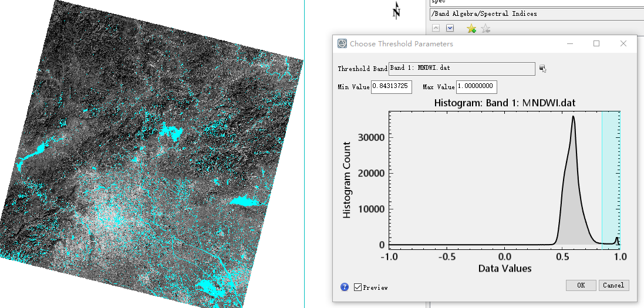This screenshot has width=644, height=308.
Task: Toggle the Preview checkbox
Action: (358, 287)
